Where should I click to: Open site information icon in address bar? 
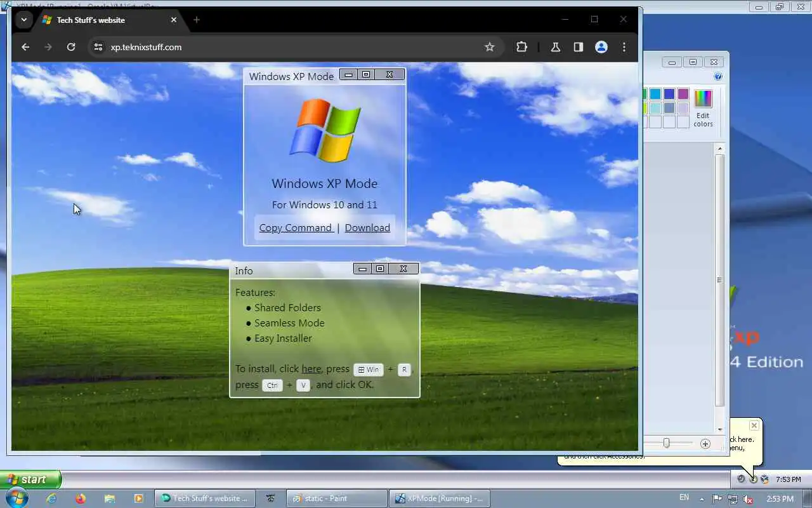click(98, 47)
